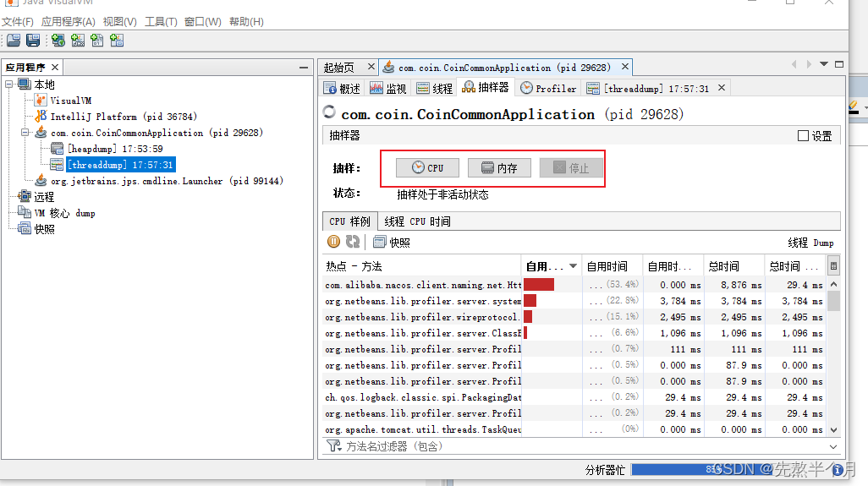Click into the 方法名过滤器 (包含) field

[584, 446]
